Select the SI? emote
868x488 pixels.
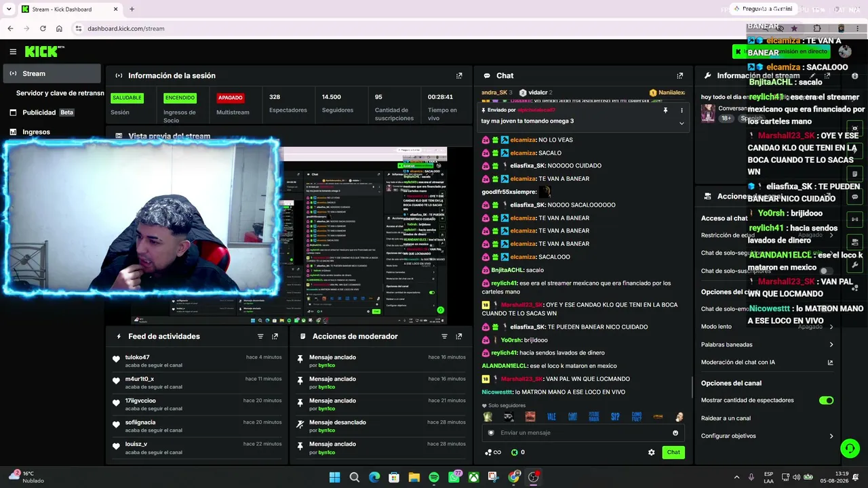(x=615, y=417)
